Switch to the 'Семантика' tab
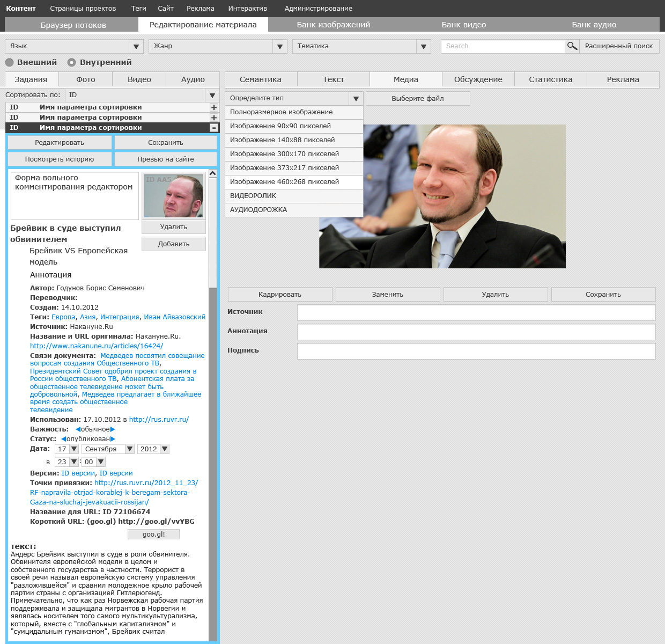665x644 pixels. [x=261, y=79]
